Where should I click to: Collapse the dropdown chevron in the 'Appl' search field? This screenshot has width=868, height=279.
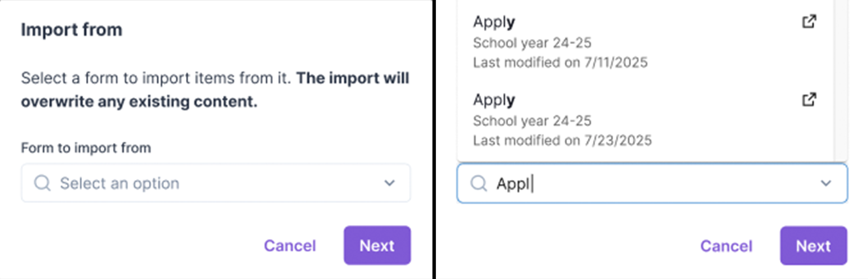(826, 184)
